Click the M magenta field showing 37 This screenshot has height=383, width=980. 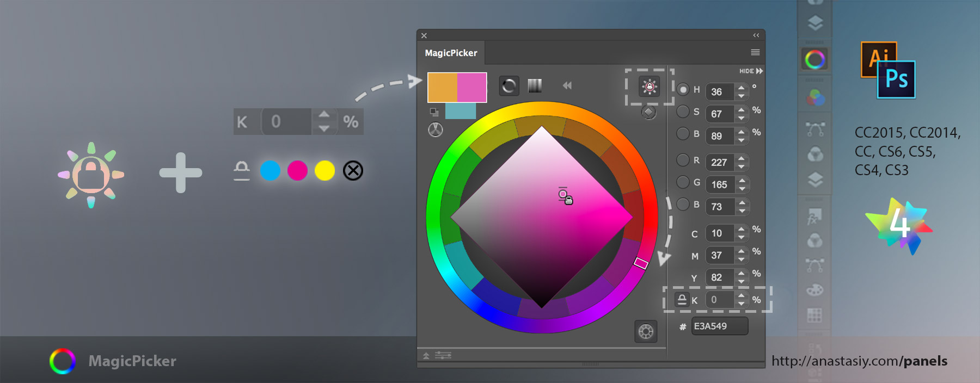click(720, 255)
